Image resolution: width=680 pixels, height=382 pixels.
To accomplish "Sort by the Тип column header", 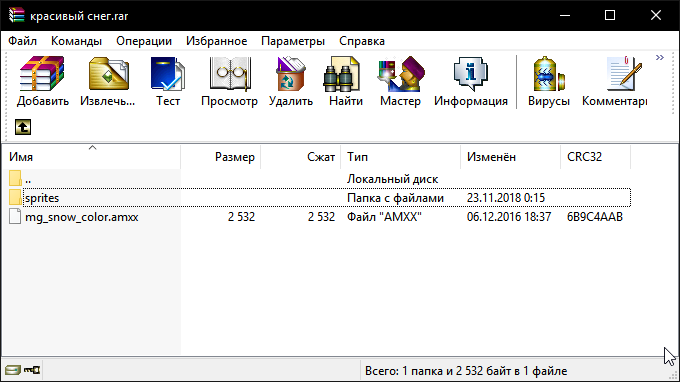I will coord(400,157).
